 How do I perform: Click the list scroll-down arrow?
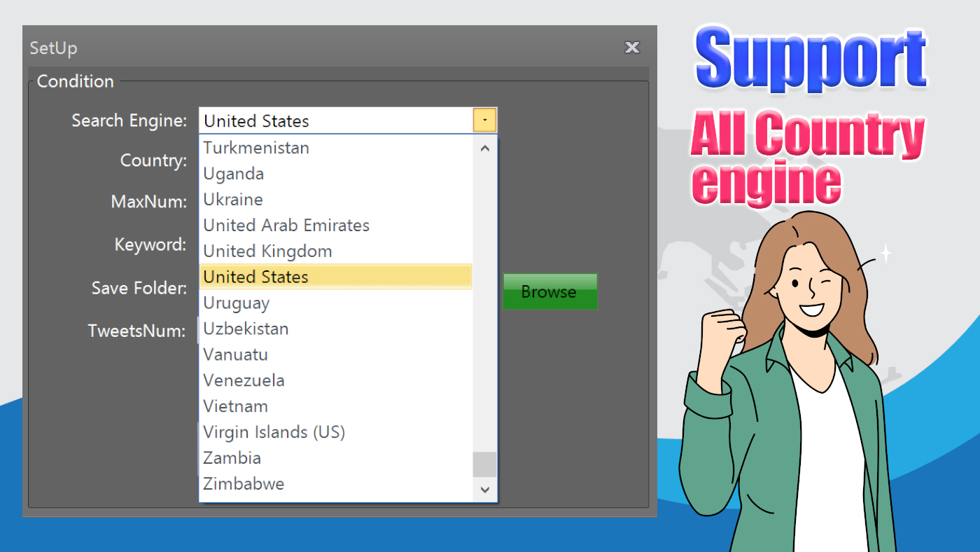[x=484, y=490]
